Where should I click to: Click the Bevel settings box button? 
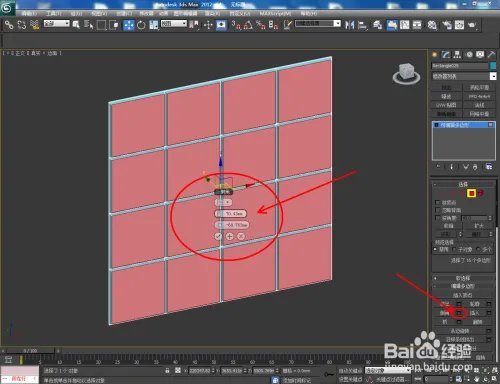pos(459,313)
